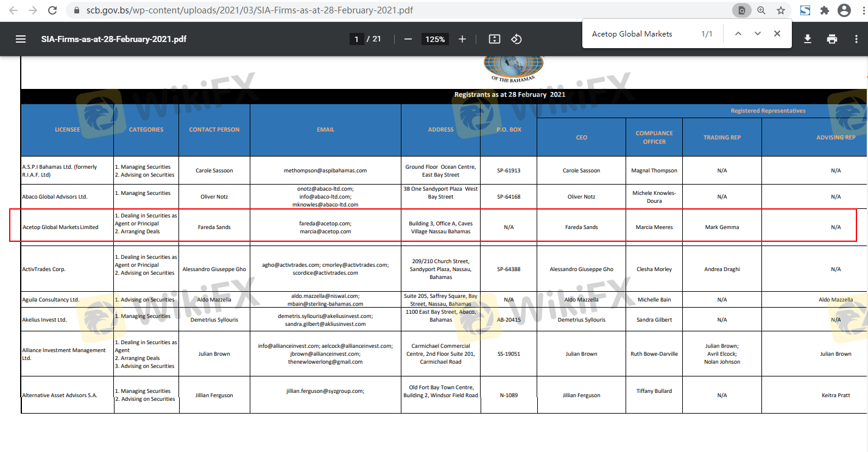Click trading rep Andrea Draghi
The width and height of the screenshot is (868, 452).
(x=722, y=269)
